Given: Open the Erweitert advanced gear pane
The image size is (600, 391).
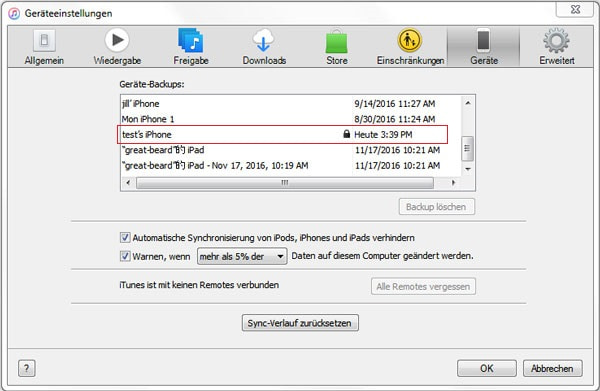Looking at the screenshot, I should pos(556,47).
